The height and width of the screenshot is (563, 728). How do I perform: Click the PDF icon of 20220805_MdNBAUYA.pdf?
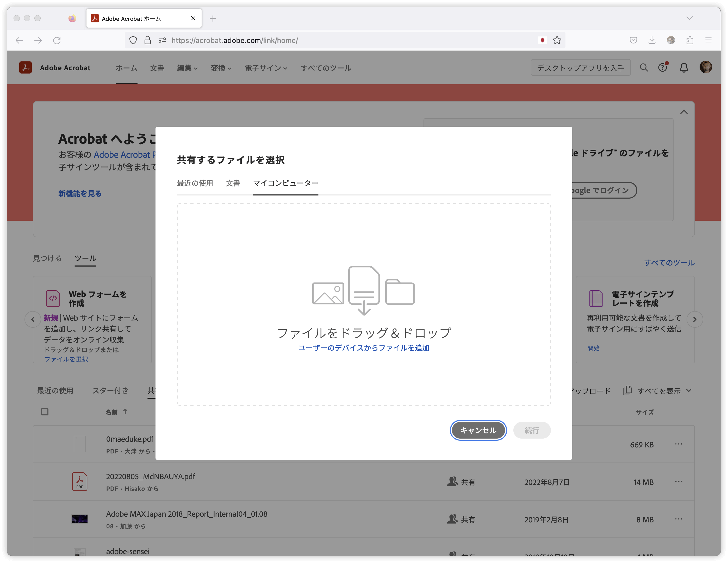coord(79,481)
